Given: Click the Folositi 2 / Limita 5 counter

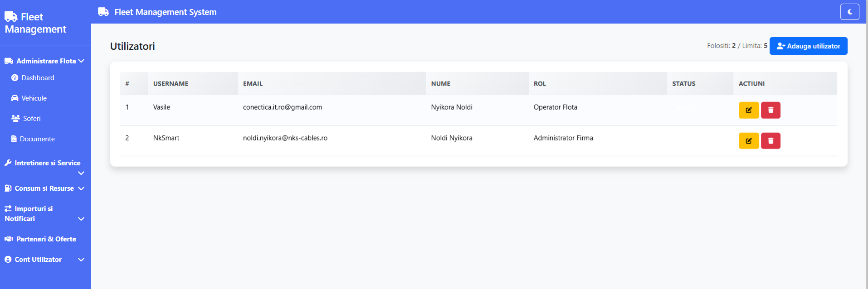Looking at the screenshot, I should tap(736, 45).
